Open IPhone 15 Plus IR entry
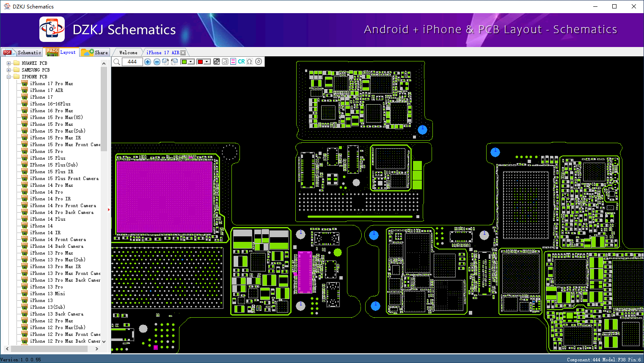644x363 pixels. click(x=52, y=172)
